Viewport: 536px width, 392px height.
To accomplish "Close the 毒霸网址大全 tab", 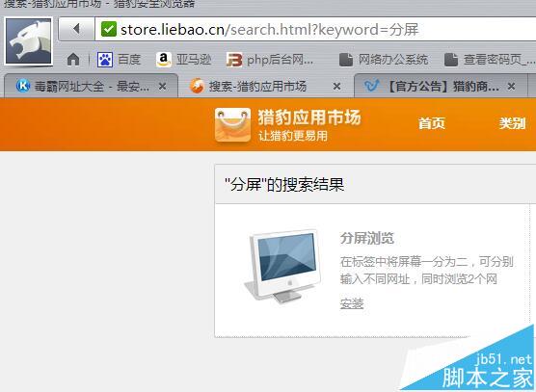I will click(163, 87).
